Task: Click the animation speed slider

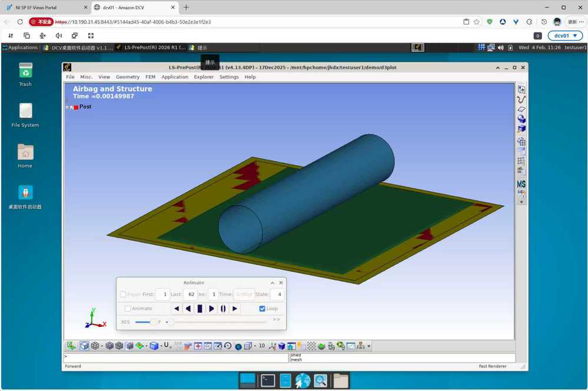Action: point(154,322)
